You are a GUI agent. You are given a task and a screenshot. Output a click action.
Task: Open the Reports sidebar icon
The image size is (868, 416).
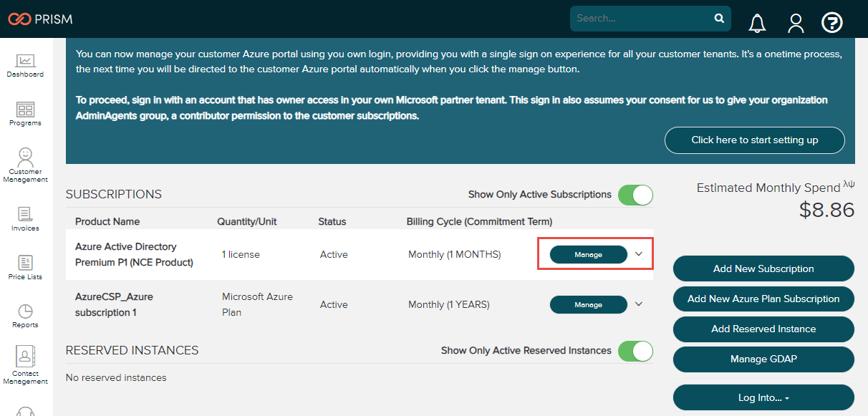click(26, 316)
